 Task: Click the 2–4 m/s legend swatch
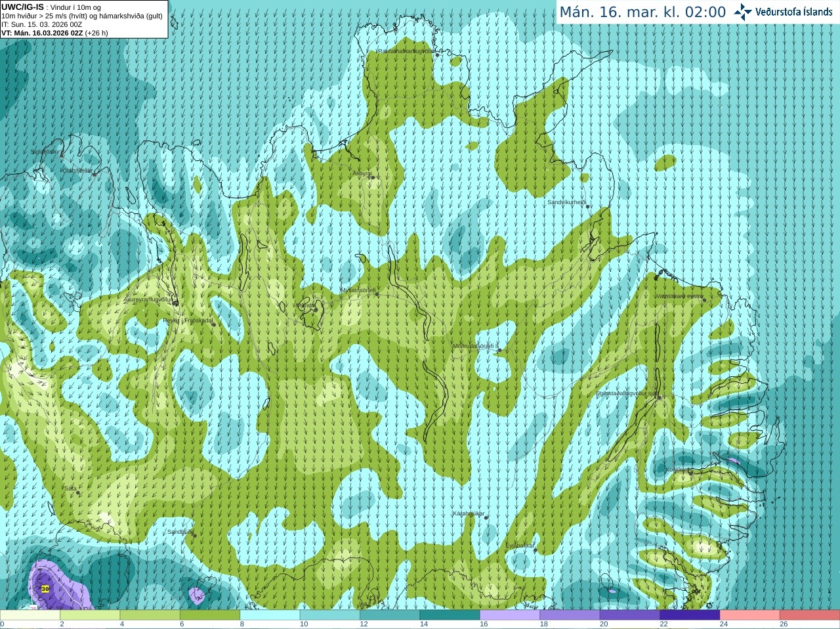click(90, 615)
